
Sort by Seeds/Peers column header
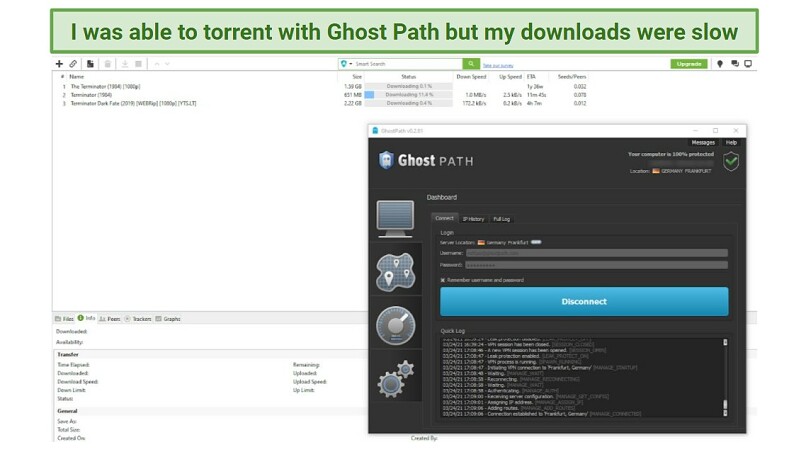click(572, 77)
